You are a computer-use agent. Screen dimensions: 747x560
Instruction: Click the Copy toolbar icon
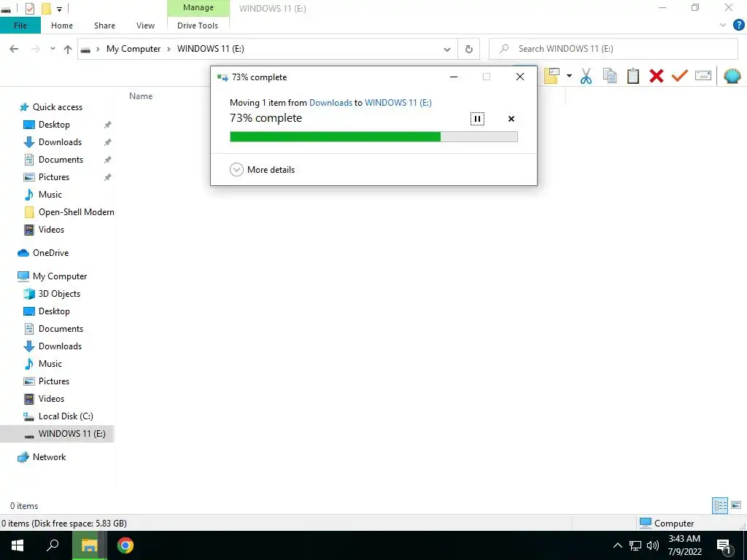609,76
